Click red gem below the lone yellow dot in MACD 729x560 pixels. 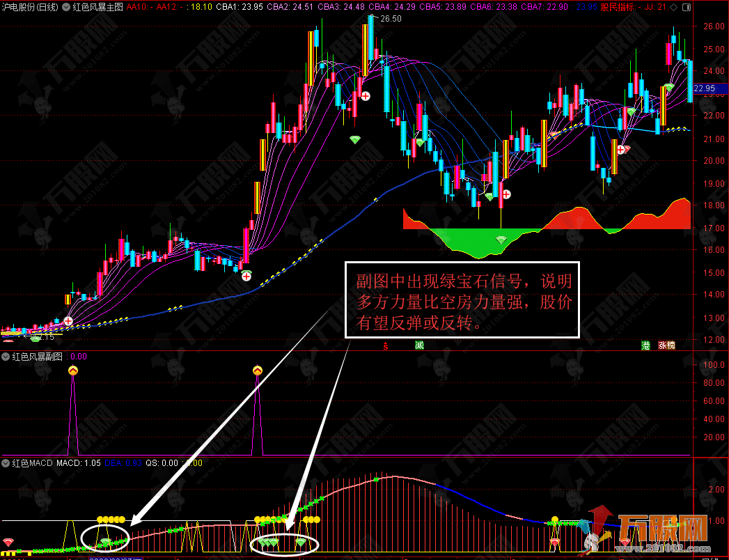point(555,543)
